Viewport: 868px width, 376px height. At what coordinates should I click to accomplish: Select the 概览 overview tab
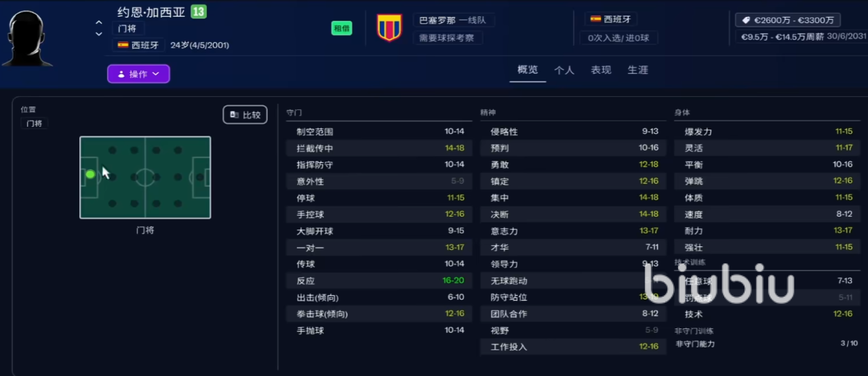(x=528, y=70)
